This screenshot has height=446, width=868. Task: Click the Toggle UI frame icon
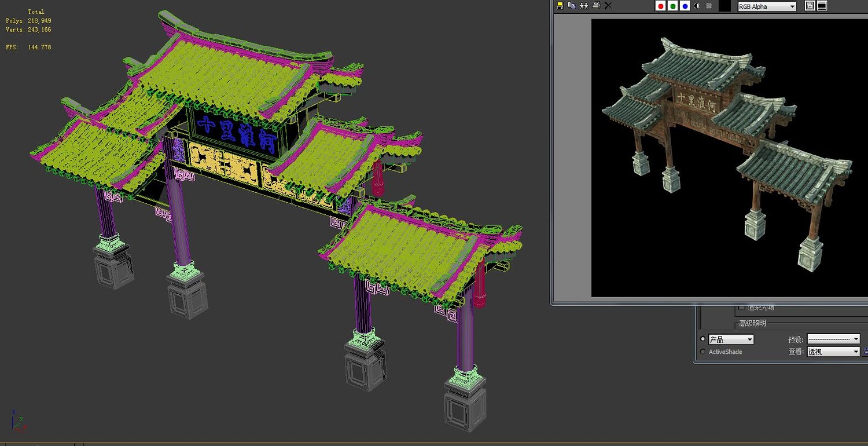click(822, 6)
